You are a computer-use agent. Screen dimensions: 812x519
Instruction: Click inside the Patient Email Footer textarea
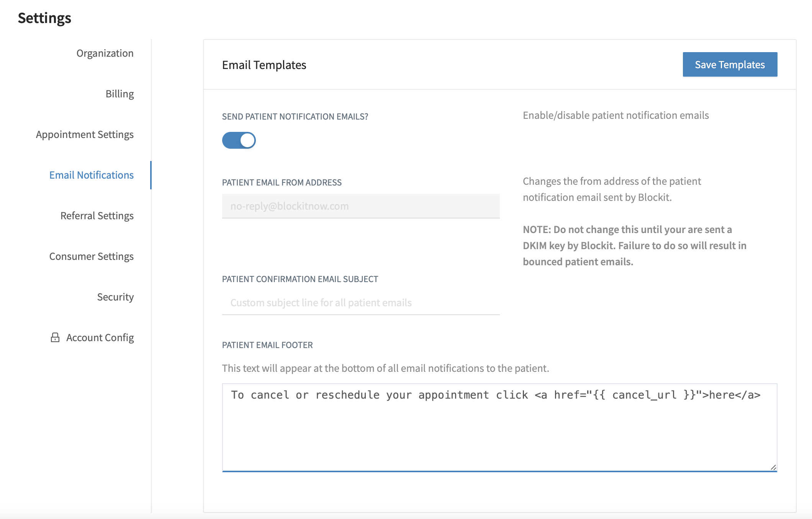click(499, 427)
